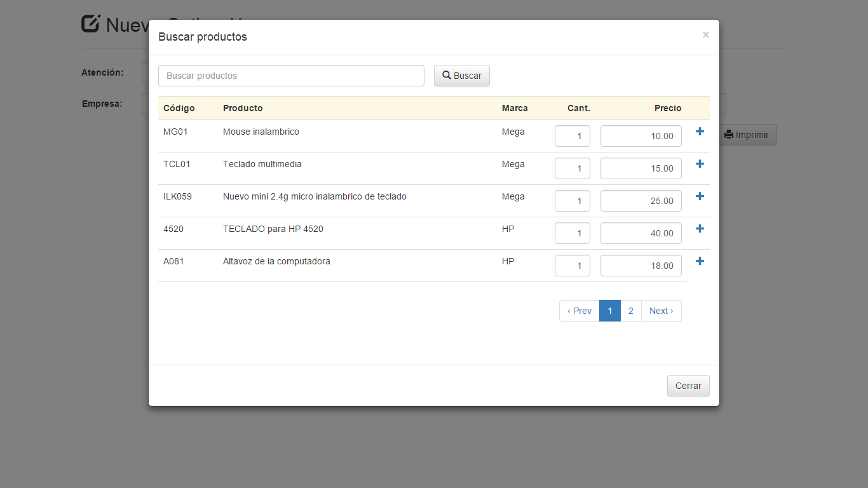Click the 25.00 price field for ILK059
The image size is (868, 488).
tap(641, 200)
